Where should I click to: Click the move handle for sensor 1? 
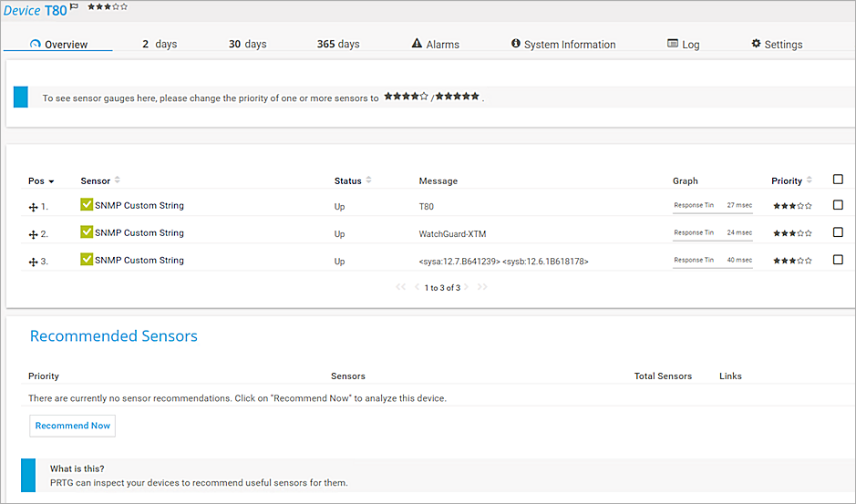coord(33,208)
